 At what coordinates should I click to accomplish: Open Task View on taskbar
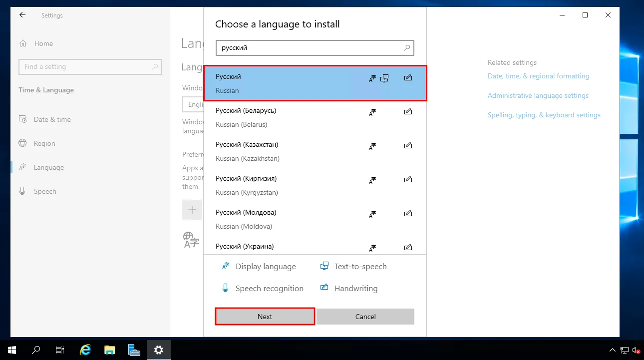point(60,350)
